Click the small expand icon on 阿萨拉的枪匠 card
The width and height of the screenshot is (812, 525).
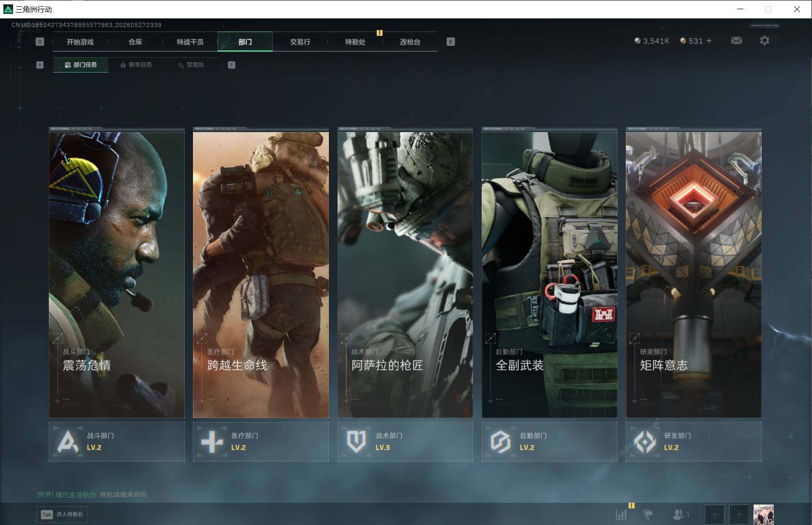click(346, 338)
